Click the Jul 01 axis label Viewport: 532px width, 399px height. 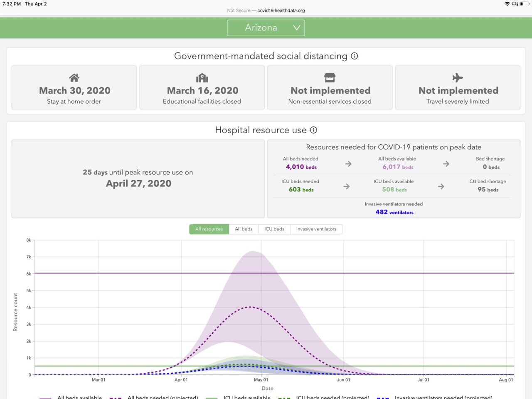tap(424, 380)
